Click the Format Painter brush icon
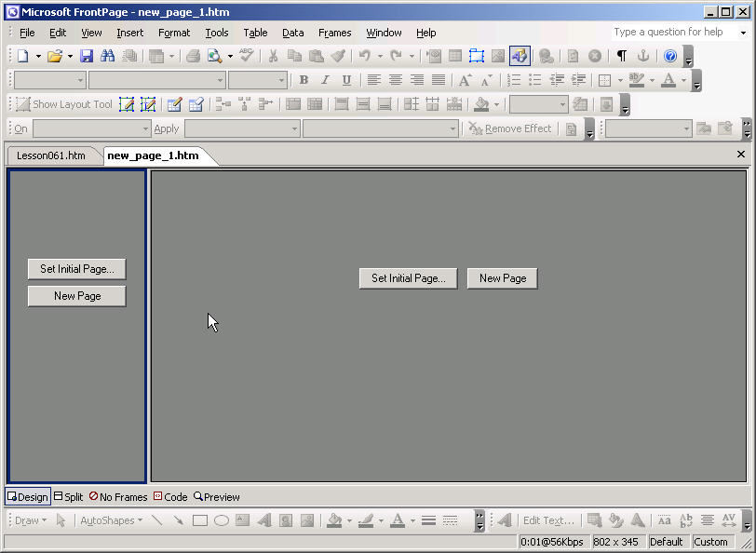 click(337, 56)
